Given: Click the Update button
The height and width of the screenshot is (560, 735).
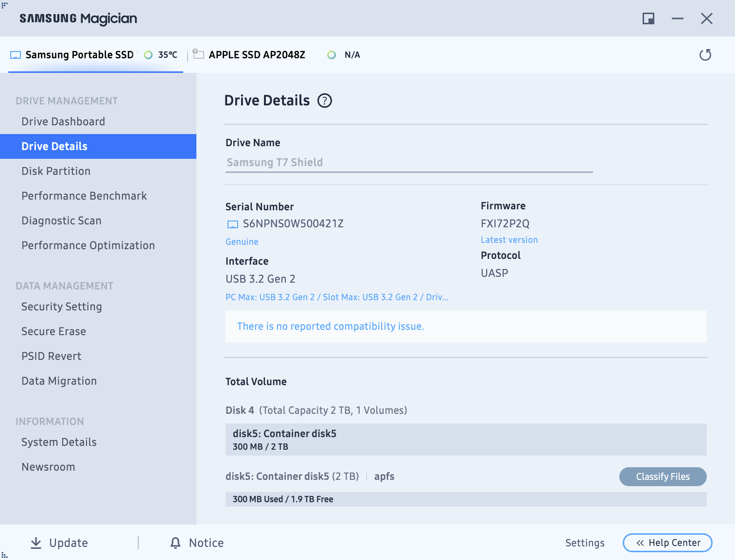Looking at the screenshot, I should click(x=59, y=543).
